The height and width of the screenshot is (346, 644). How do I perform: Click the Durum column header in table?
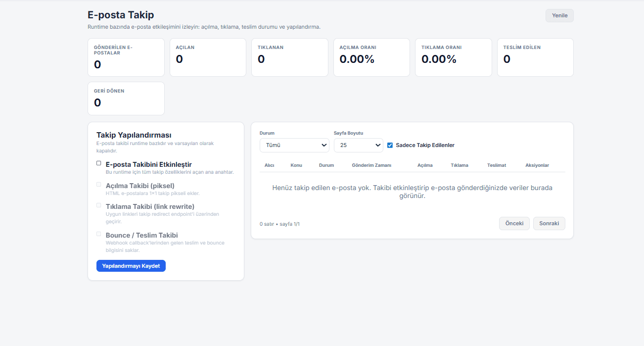click(x=326, y=165)
